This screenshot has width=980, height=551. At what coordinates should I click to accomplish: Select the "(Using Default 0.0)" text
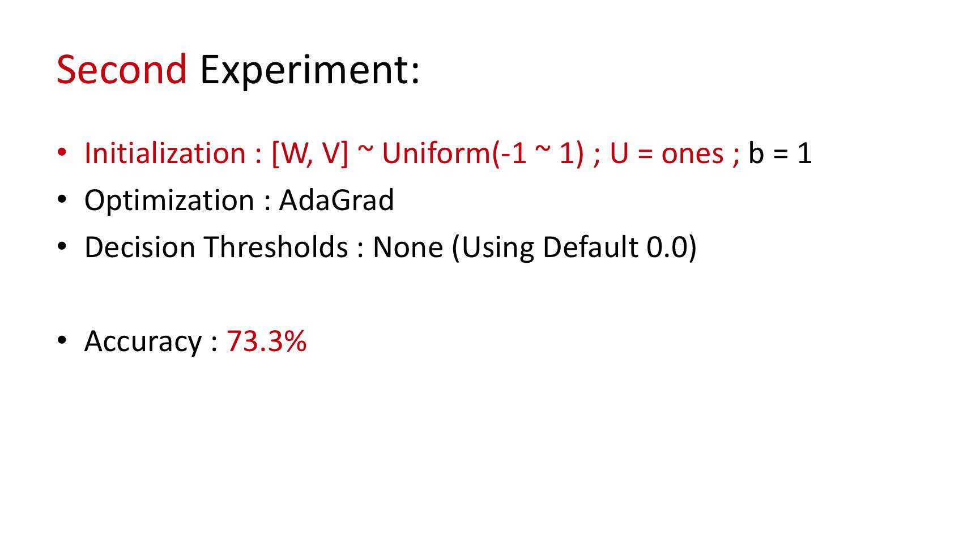[574, 248]
